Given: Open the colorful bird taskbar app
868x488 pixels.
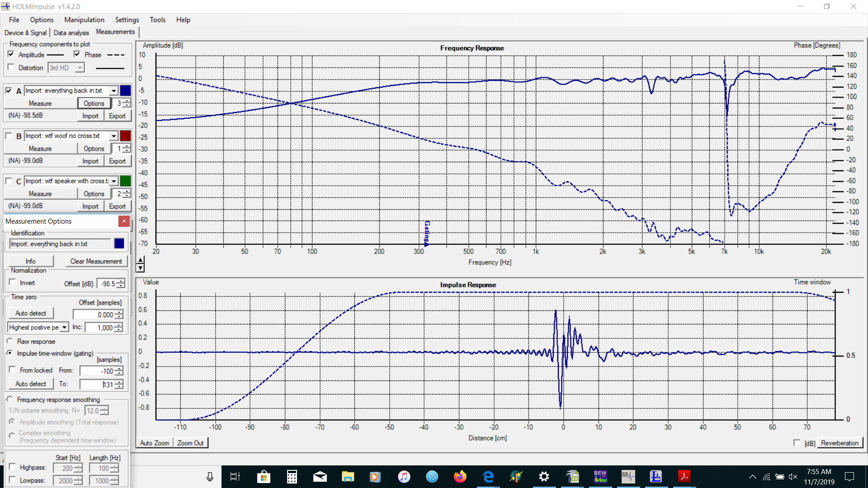Looking at the screenshot, I should pyautogui.click(x=516, y=476).
